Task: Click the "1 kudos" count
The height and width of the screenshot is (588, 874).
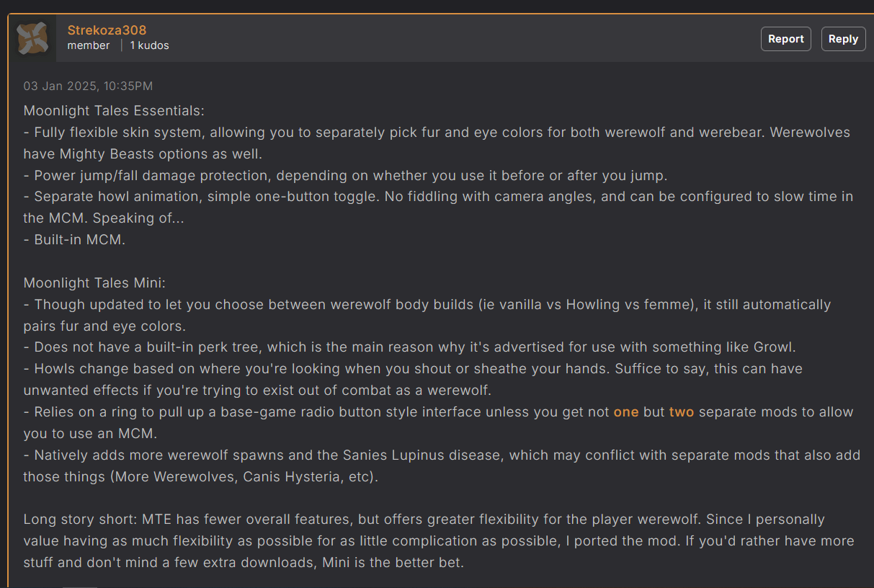Action: coord(149,45)
